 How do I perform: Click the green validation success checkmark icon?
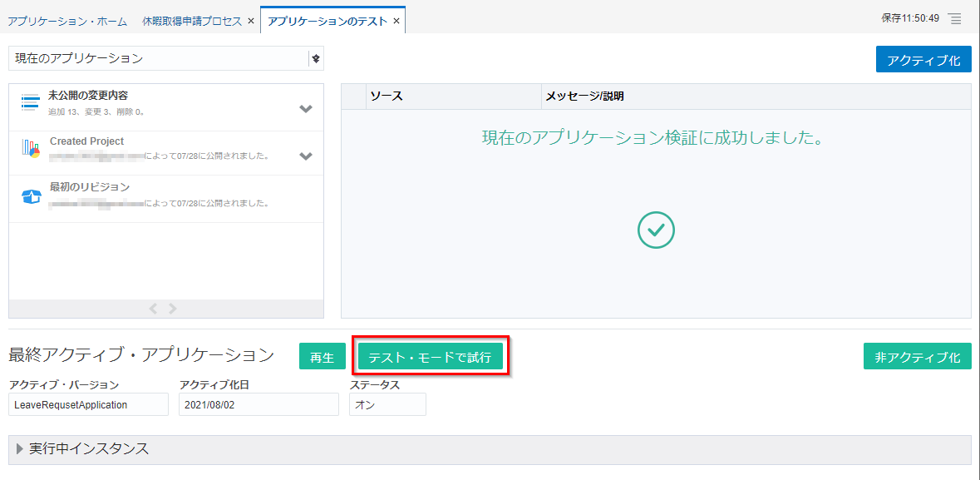[x=656, y=229]
